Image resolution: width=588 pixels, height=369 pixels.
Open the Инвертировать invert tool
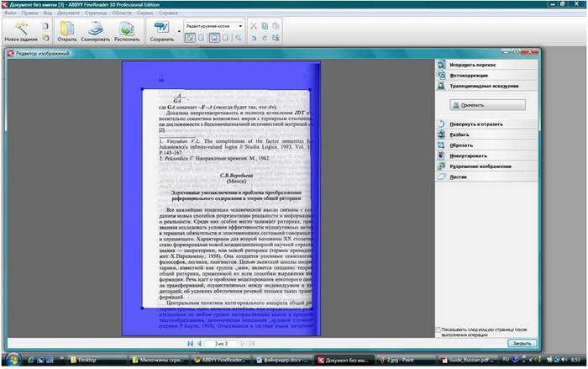pyautogui.click(x=468, y=156)
